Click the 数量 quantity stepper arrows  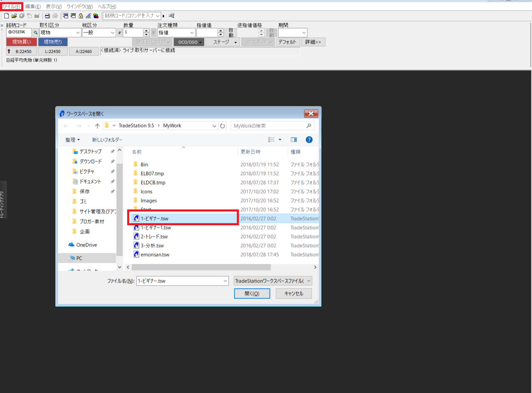coord(146,33)
